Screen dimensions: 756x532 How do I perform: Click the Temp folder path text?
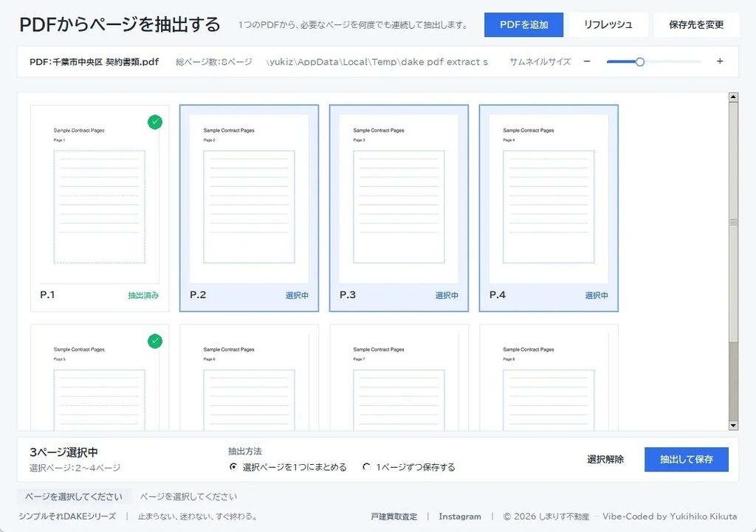(377, 62)
